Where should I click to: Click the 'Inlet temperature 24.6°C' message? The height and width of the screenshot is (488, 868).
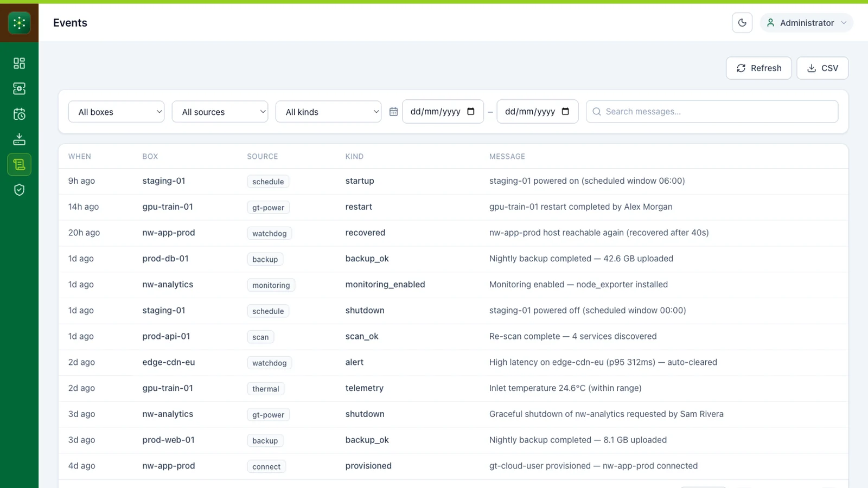[x=565, y=388]
